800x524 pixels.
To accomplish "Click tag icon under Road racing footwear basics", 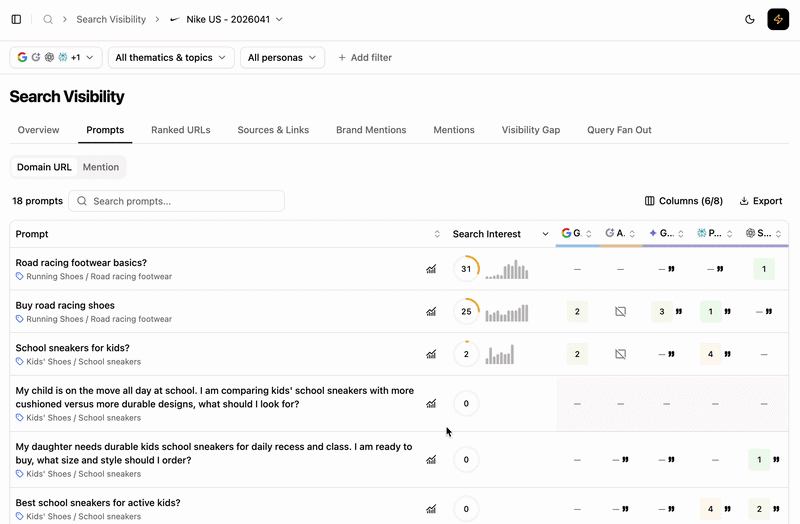I will 19,276.
